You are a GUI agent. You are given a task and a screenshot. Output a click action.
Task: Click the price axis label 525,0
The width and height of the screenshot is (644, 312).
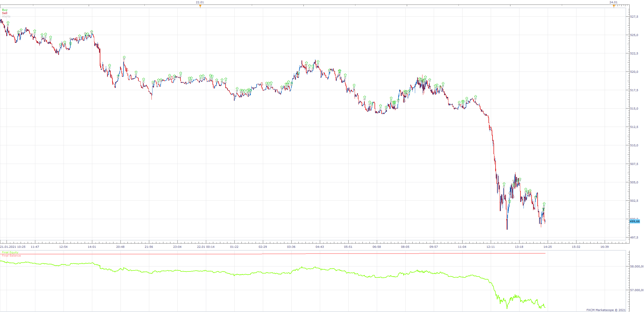(x=634, y=35)
